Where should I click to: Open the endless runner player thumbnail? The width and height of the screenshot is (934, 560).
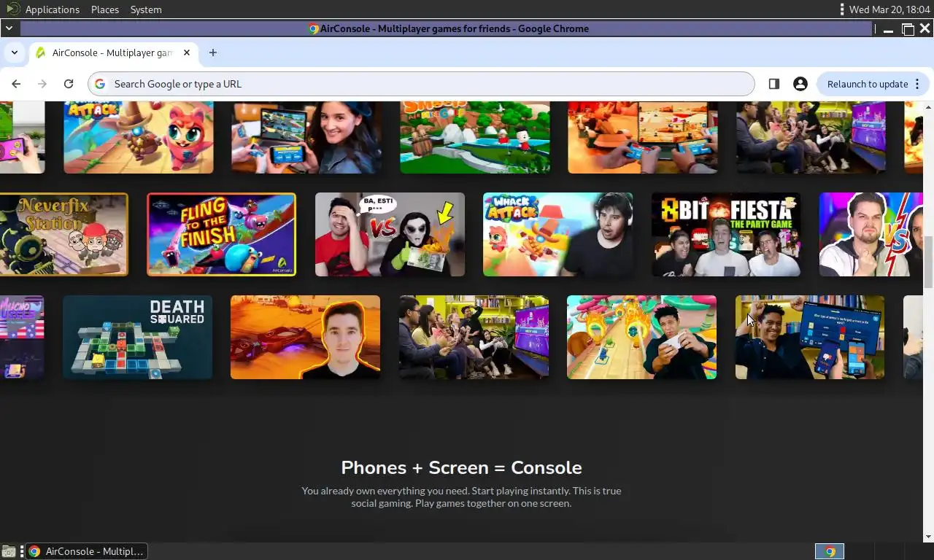641,337
